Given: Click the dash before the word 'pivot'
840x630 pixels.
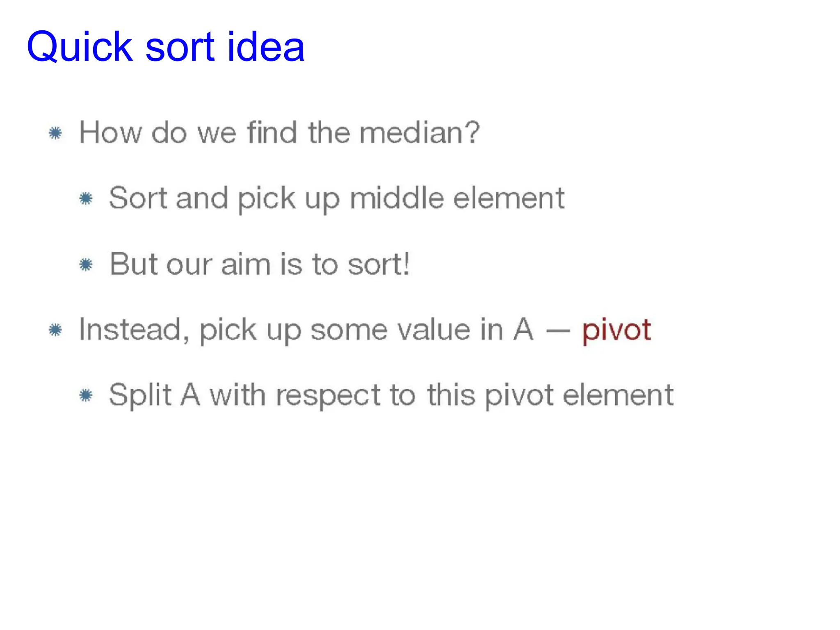Looking at the screenshot, I should point(558,331).
